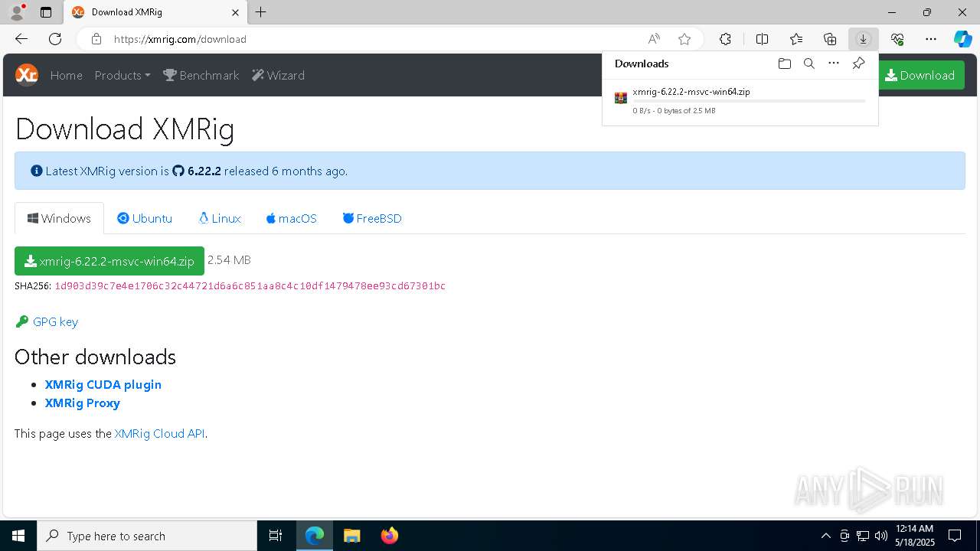Switch to the Ubuntu tab

tap(145, 218)
